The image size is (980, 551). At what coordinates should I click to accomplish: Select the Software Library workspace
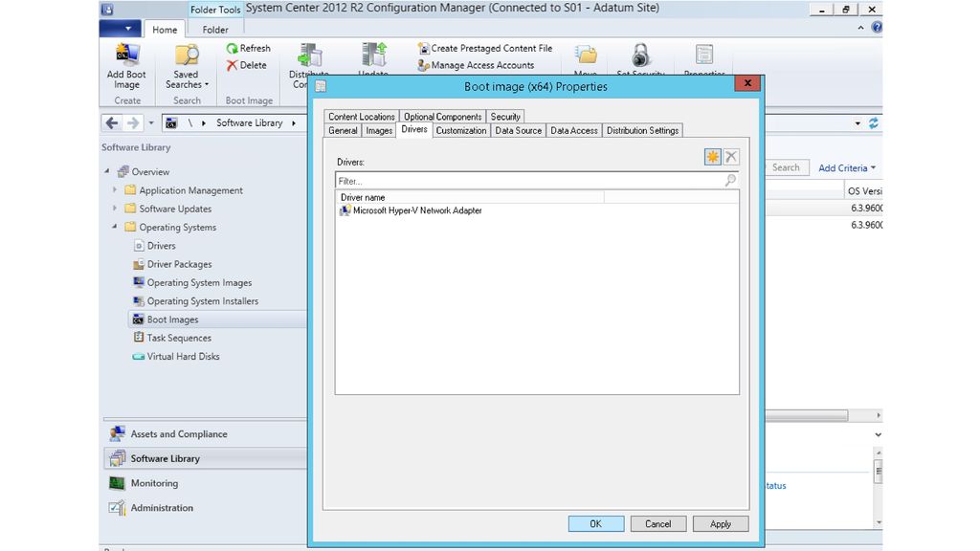click(x=204, y=458)
